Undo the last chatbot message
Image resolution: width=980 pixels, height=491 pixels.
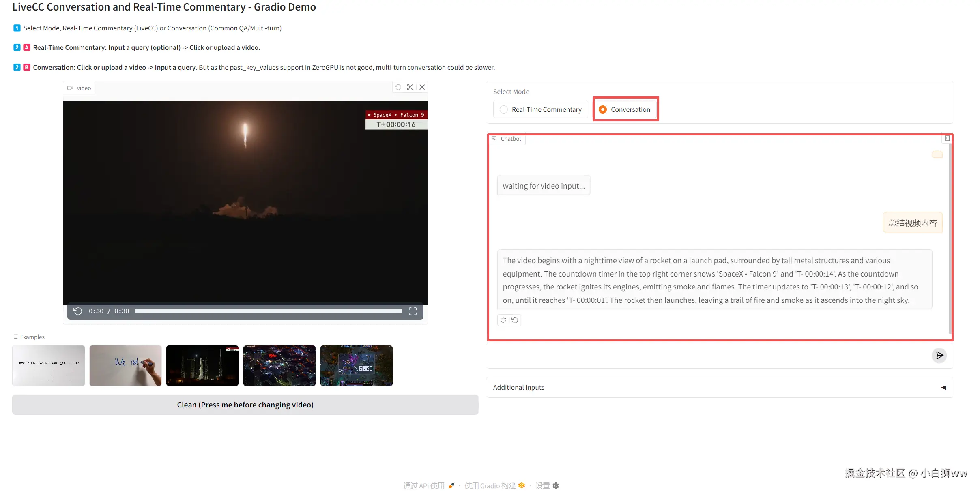[515, 320]
